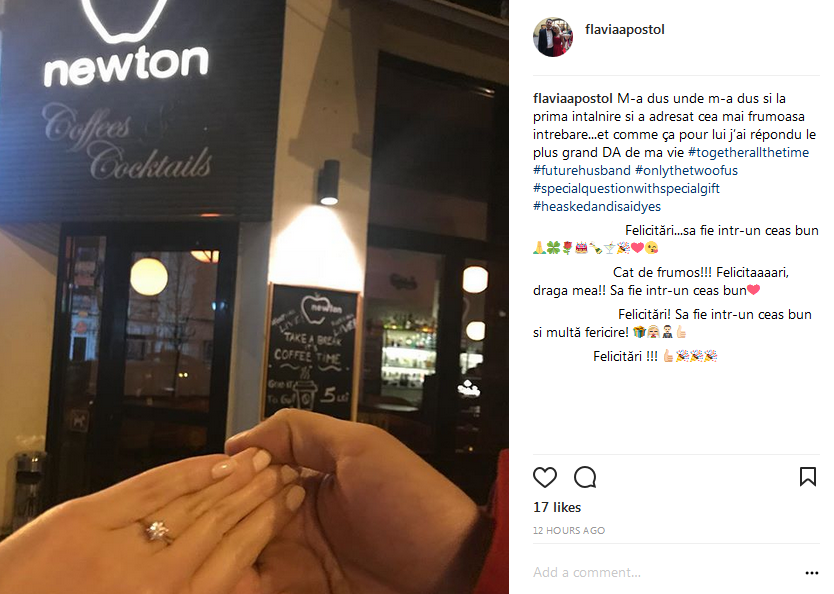Viewport: 834px width, 594px height.
Task: View who gave the 17 likes
Action: point(557,507)
